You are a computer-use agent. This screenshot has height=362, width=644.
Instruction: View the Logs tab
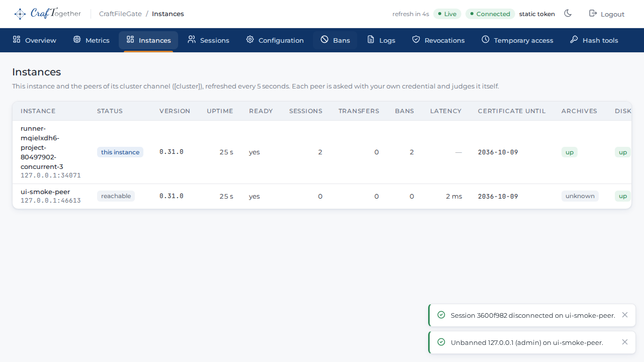pos(381,40)
